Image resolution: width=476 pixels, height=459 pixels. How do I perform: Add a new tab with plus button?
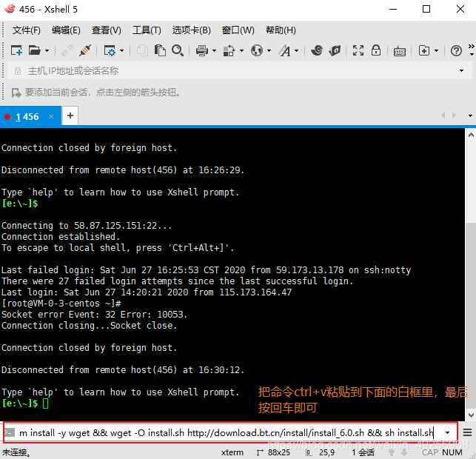(x=70, y=115)
